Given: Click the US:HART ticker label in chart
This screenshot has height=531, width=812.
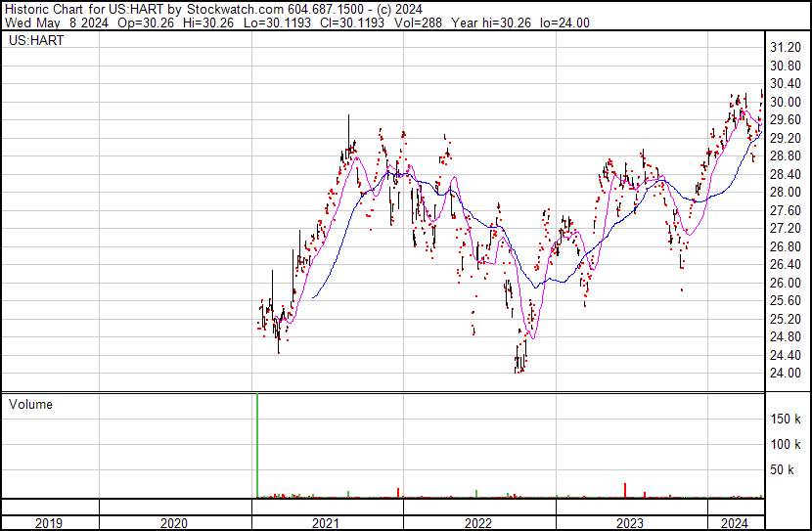Looking at the screenshot, I should (x=33, y=42).
